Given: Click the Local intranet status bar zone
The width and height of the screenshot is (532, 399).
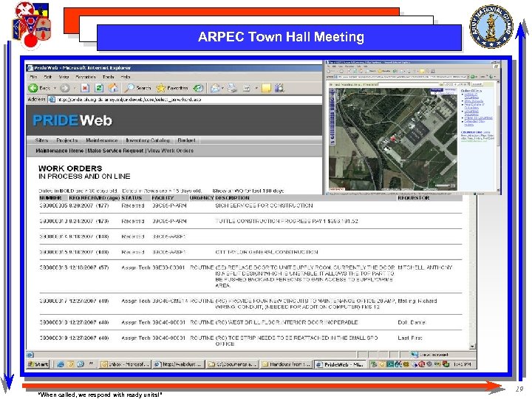Looking at the screenshot, I should coord(429,355).
